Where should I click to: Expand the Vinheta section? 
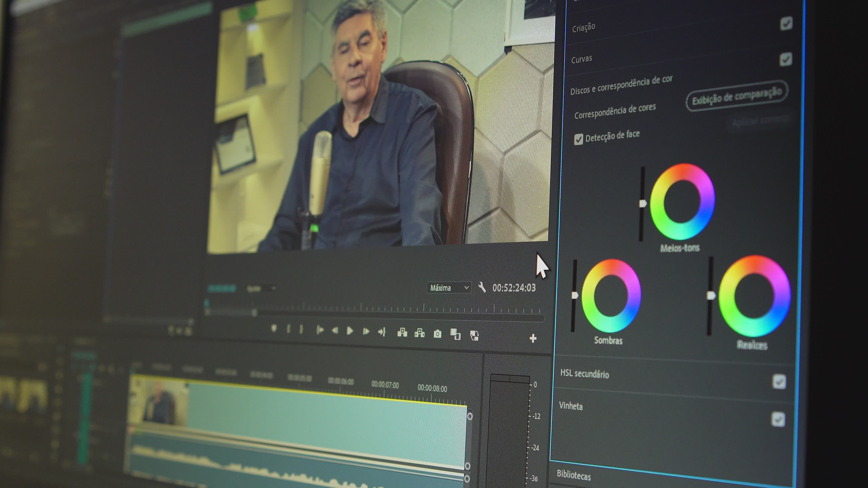click(571, 406)
